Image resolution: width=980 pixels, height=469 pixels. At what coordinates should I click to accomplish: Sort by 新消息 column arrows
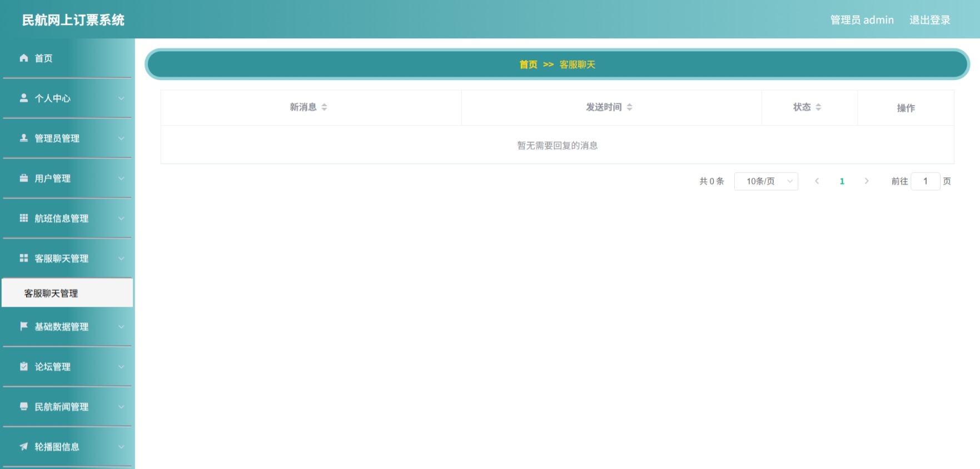(x=324, y=107)
